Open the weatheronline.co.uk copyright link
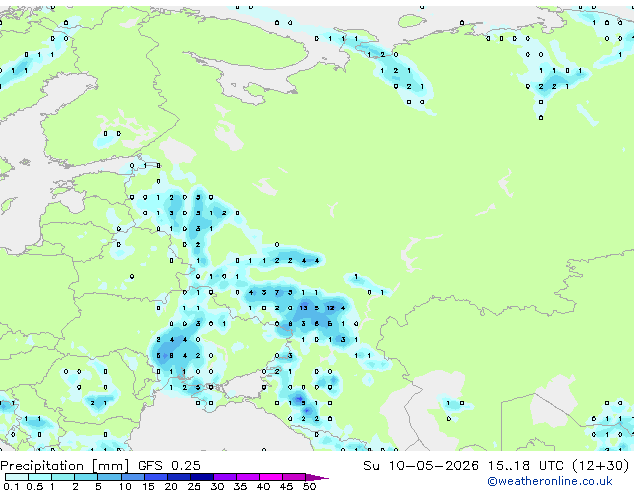This screenshot has height=490, width=634. pyautogui.click(x=549, y=481)
